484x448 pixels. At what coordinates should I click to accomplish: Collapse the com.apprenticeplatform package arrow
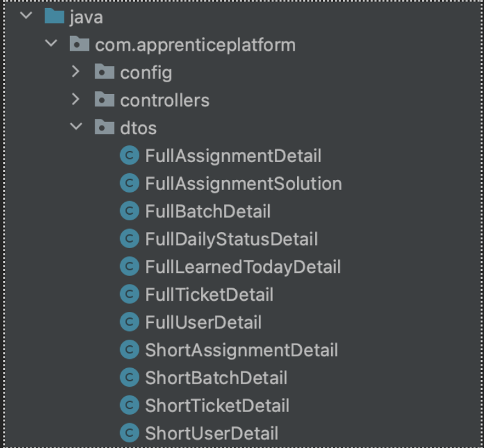[x=51, y=44]
